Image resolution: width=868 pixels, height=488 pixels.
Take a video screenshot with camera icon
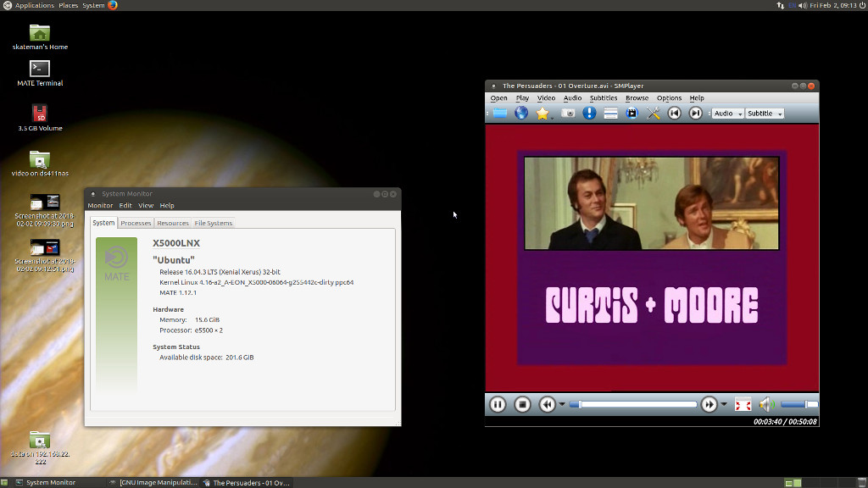point(568,114)
